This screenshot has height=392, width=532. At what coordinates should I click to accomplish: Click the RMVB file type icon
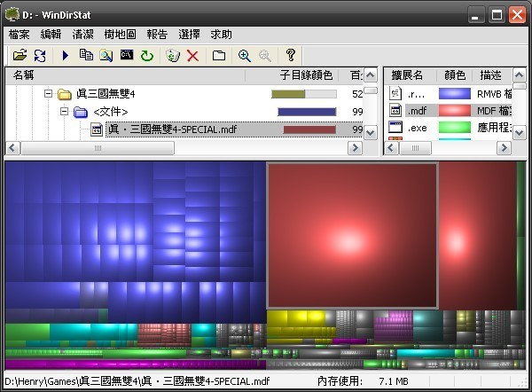(x=395, y=93)
